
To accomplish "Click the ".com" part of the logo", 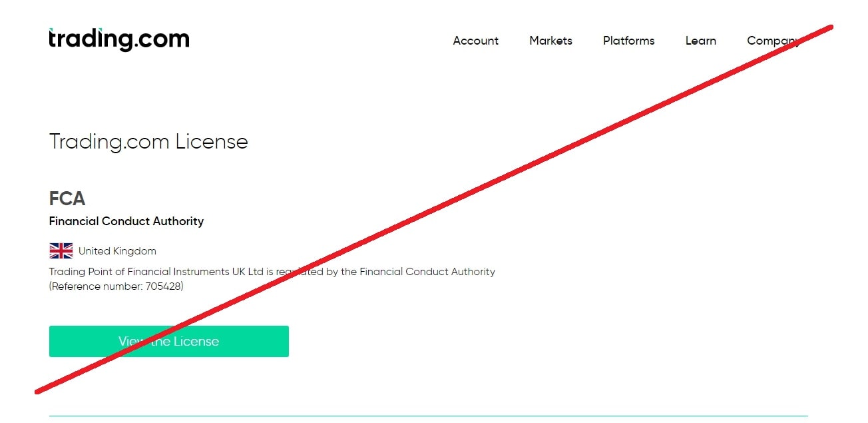I will click(x=162, y=39).
